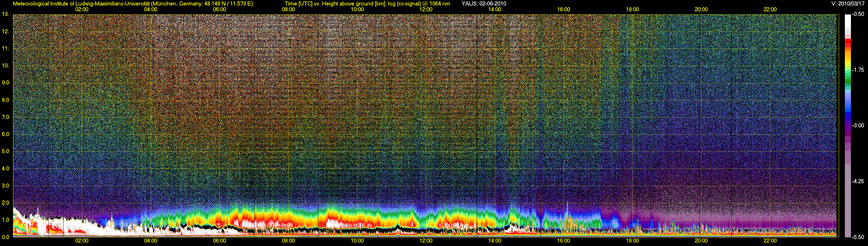The height and width of the screenshot is (246, 868).
Task: Click the '22:00' label on the bottom axis
Action: [x=770, y=241]
